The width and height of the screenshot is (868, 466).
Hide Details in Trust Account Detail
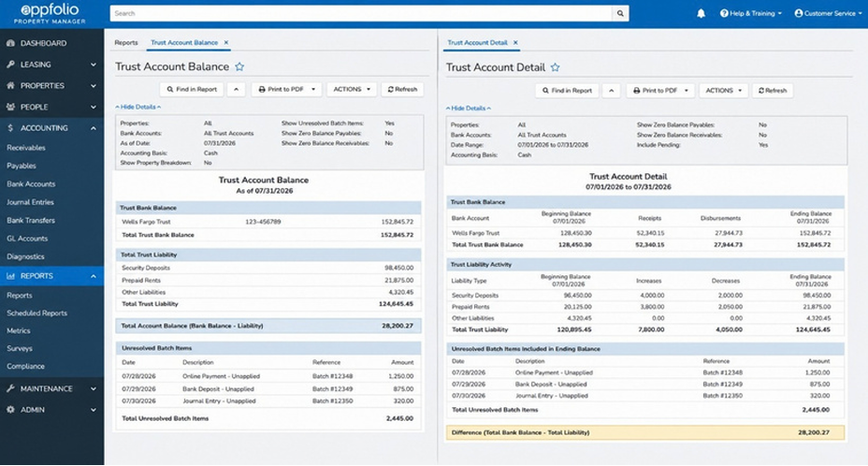click(x=469, y=108)
